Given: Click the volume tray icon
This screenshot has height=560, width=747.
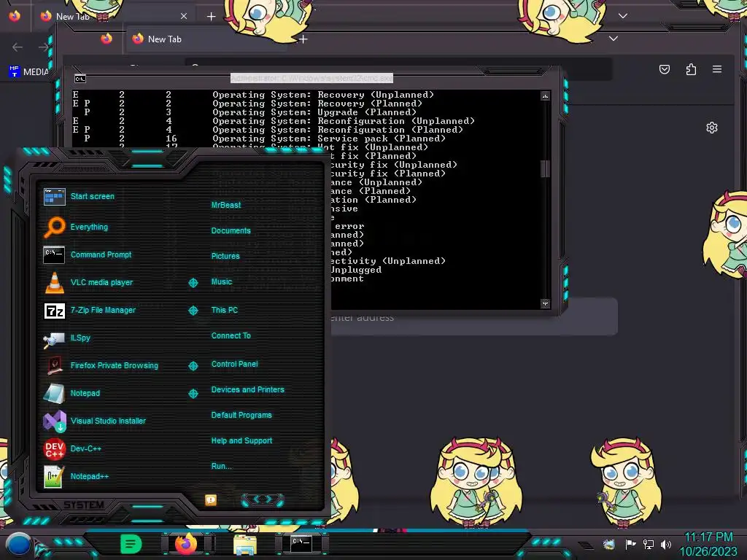Looking at the screenshot, I should click(x=665, y=544).
